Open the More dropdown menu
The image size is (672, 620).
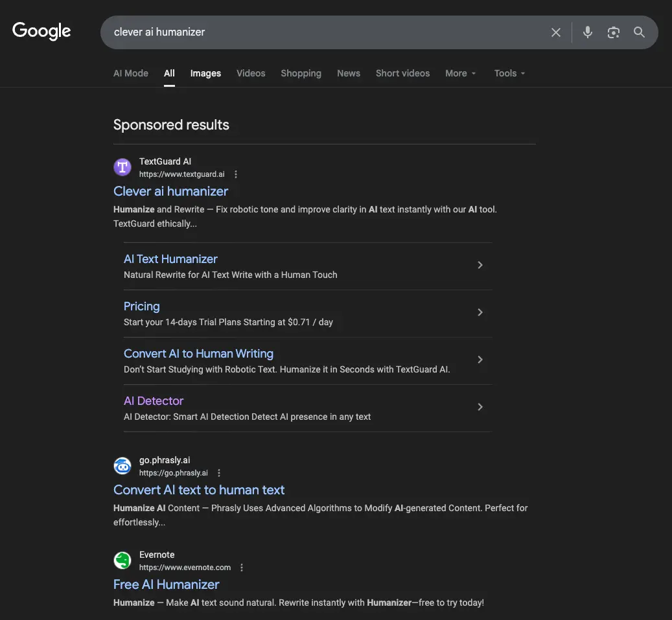461,73
